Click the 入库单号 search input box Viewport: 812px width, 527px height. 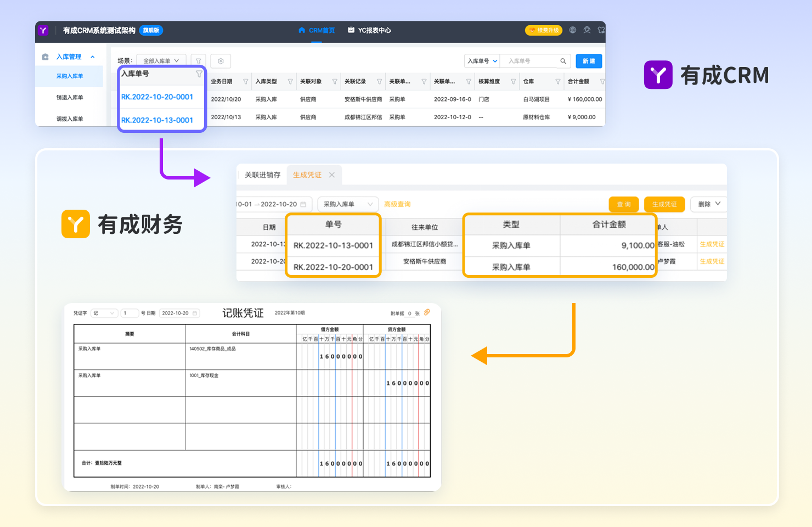(x=529, y=61)
